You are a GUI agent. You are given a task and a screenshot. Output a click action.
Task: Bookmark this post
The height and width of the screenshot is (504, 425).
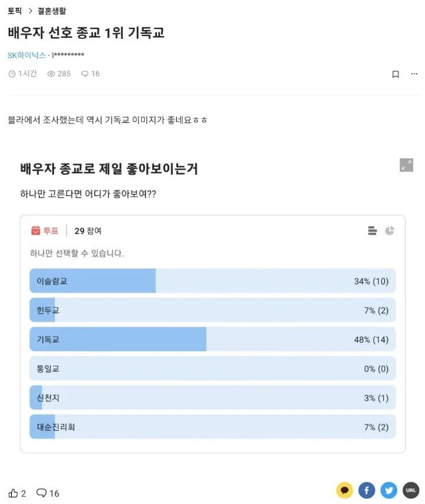tap(396, 74)
